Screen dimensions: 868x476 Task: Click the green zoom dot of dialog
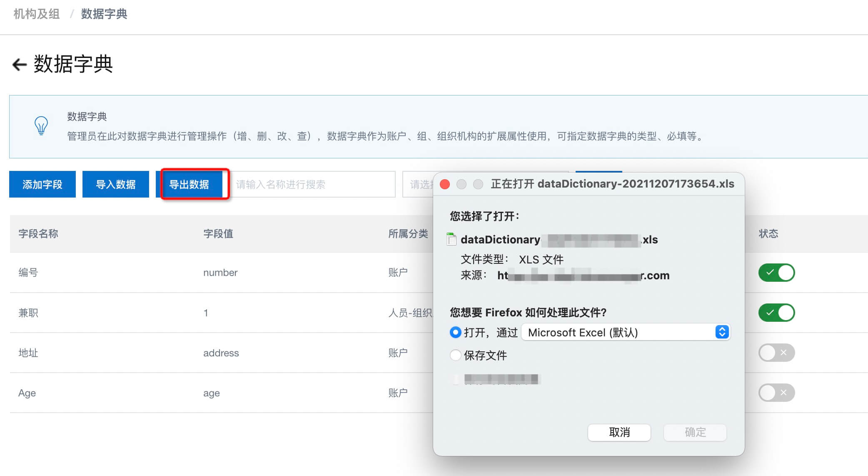point(478,184)
